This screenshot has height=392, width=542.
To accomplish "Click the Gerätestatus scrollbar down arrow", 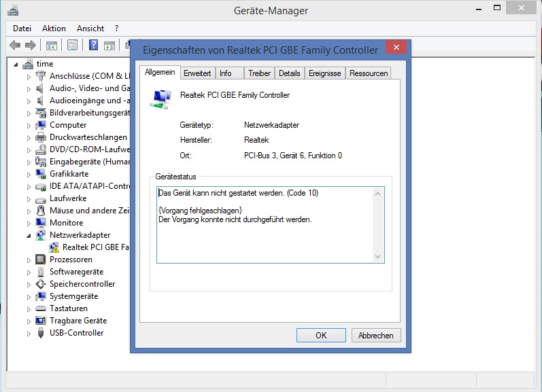I will [378, 257].
